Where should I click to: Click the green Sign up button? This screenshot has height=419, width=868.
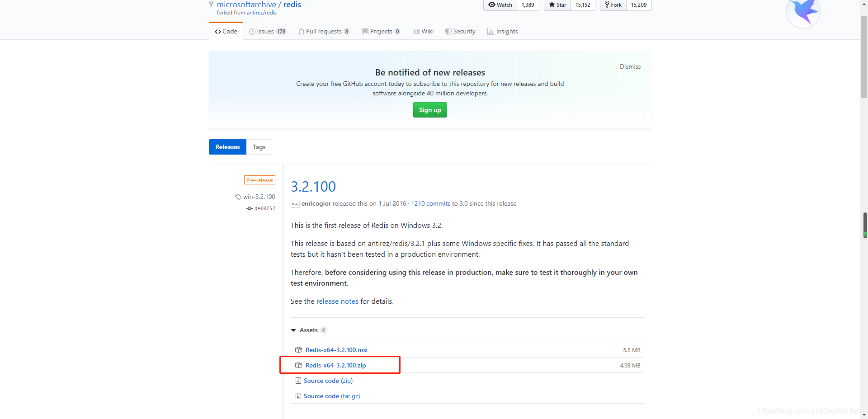(x=430, y=110)
